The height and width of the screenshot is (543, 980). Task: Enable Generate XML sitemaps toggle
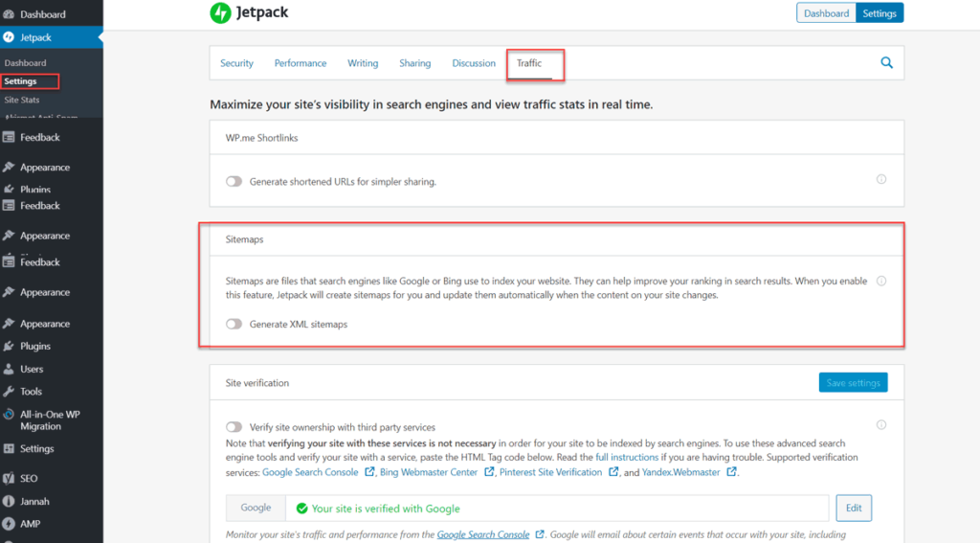(x=234, y=324)
